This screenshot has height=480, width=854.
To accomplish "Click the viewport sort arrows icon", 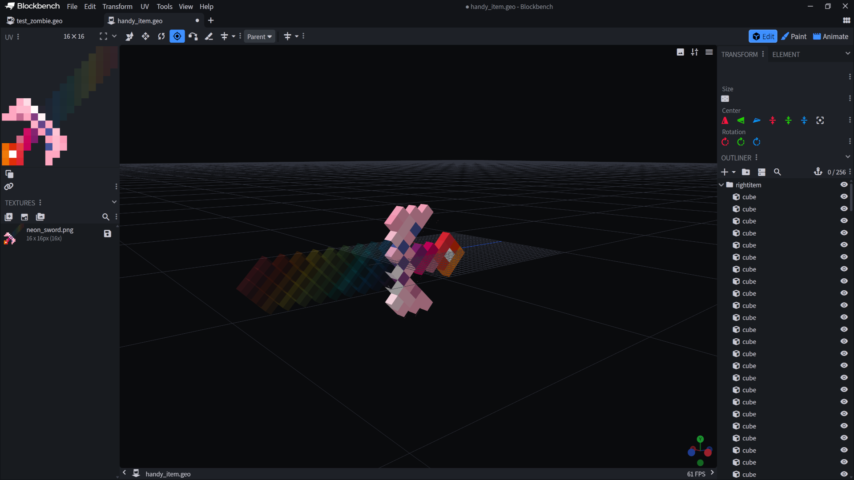I will 694,52.
